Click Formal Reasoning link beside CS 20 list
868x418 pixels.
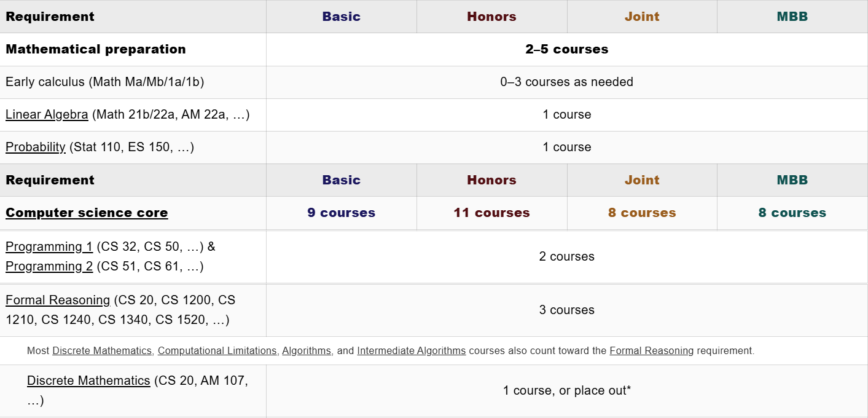(58, 301)
